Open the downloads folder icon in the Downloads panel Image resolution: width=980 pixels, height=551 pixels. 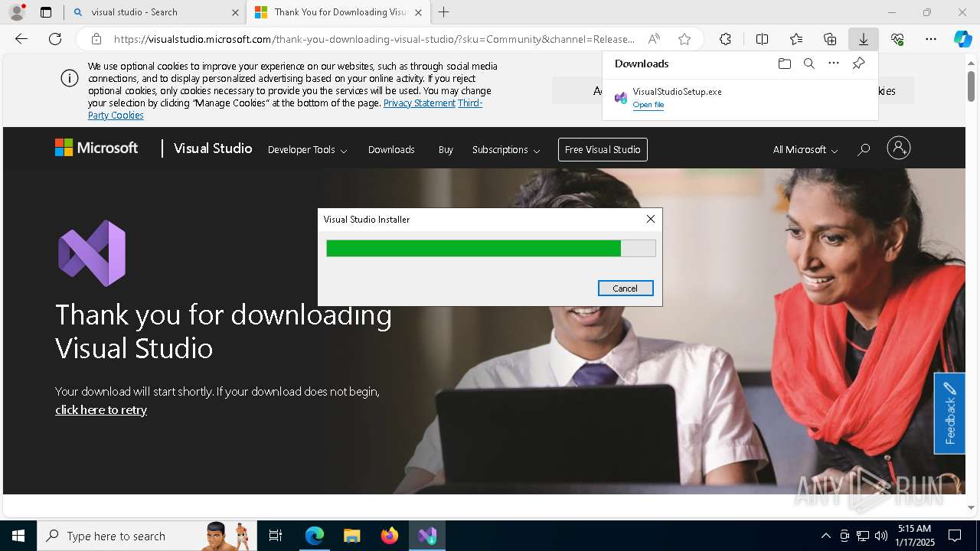(x=784, y=64)
